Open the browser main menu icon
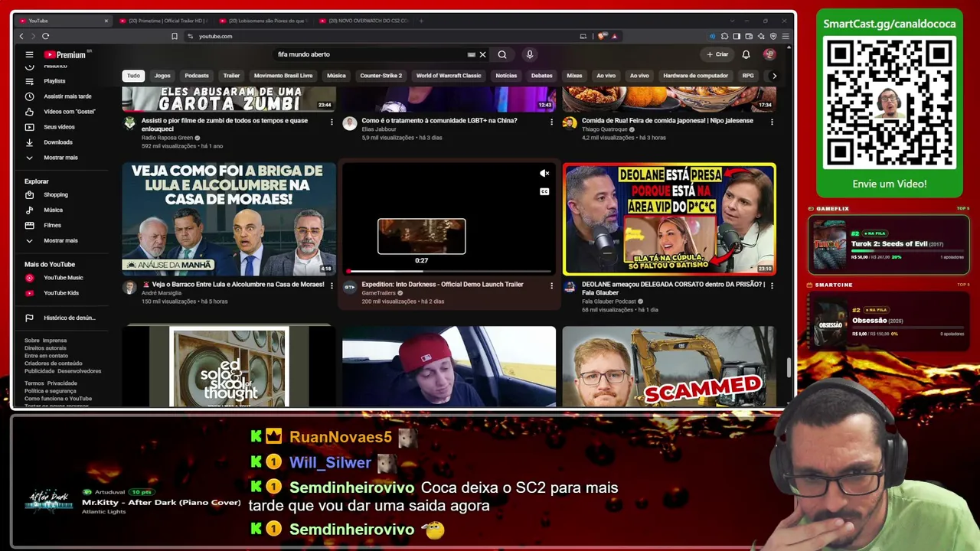980x551 pixels. click(x=786, y=36)
